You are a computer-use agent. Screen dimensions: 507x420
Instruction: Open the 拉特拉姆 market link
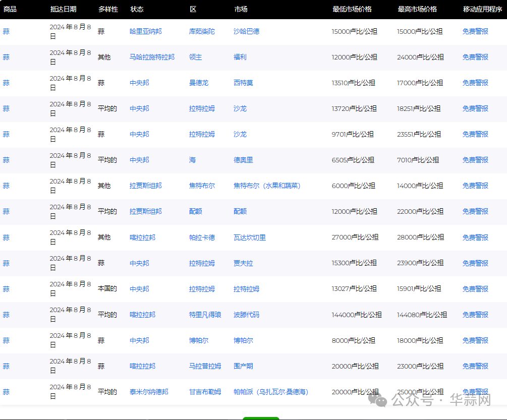tap(246, 289)
